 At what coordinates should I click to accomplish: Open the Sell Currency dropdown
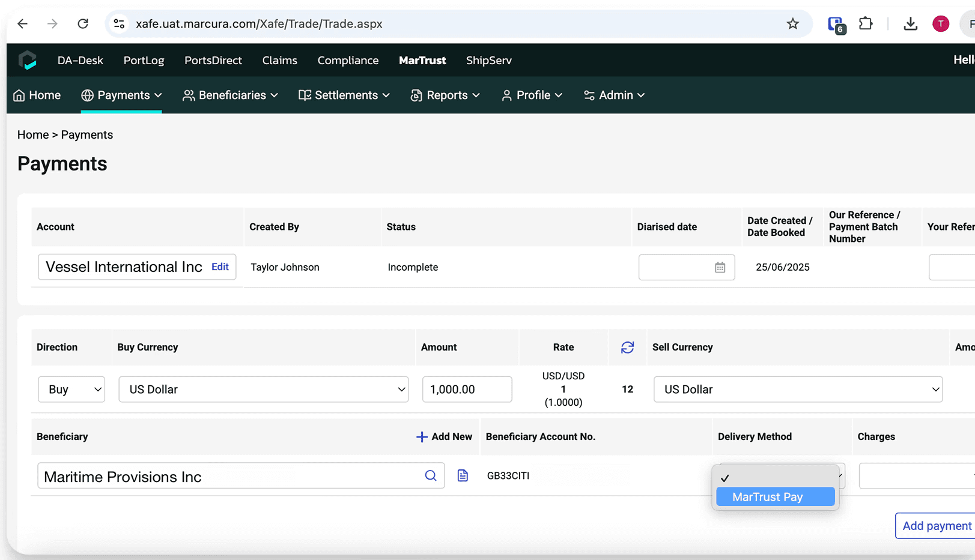coord(798,390)
